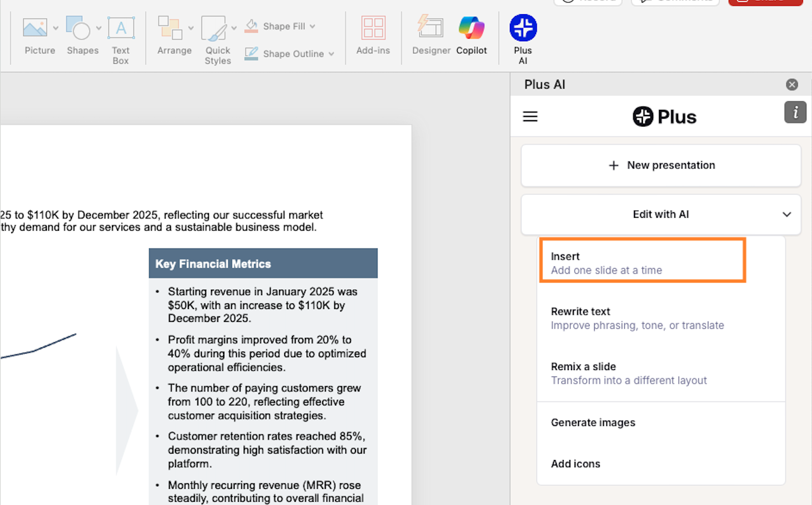Click the Shape Outline pen icon
The image size is (812, 505).
tap(251, 53)
